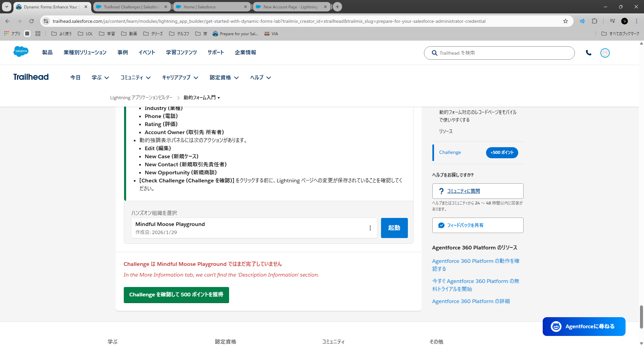Select the Mindful Moose Playground org field
Screen dimensions: 644x346
254,228
